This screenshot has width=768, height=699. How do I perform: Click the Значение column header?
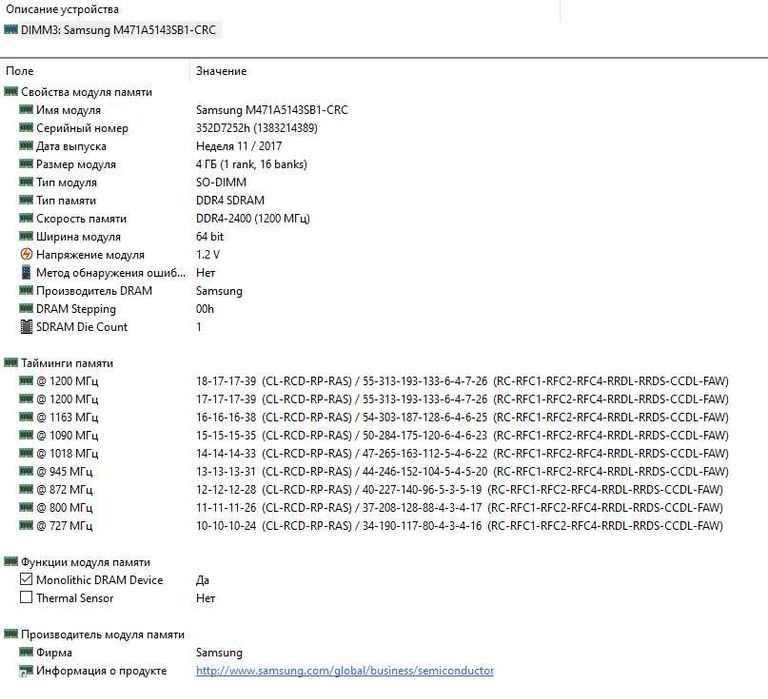[x=221, y=71]
